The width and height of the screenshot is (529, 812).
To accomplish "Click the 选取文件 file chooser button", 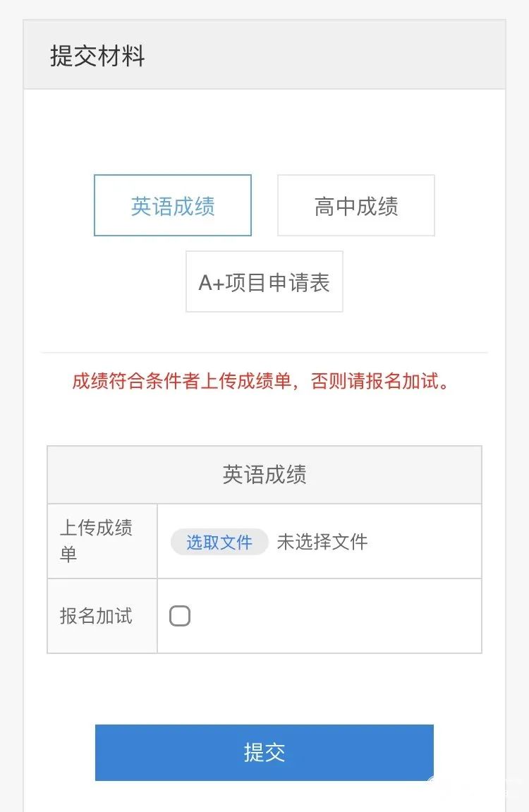I will click(x=219, y=542).
